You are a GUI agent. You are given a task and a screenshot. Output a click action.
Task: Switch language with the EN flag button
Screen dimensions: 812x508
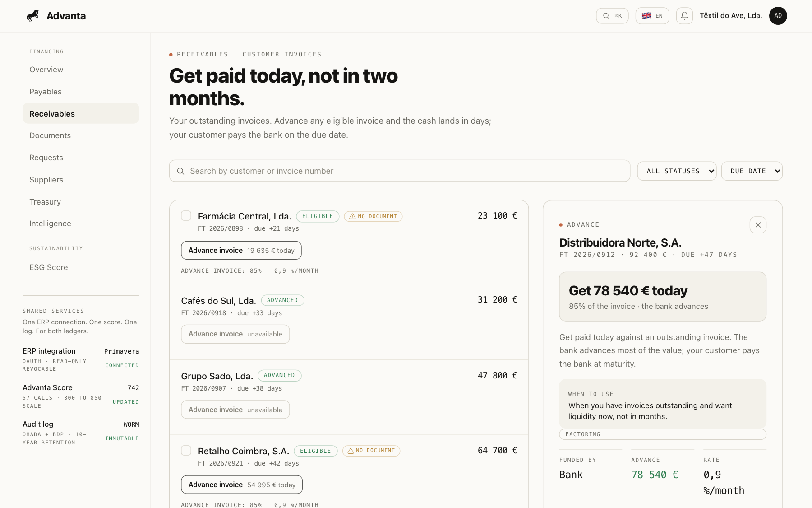652,16
